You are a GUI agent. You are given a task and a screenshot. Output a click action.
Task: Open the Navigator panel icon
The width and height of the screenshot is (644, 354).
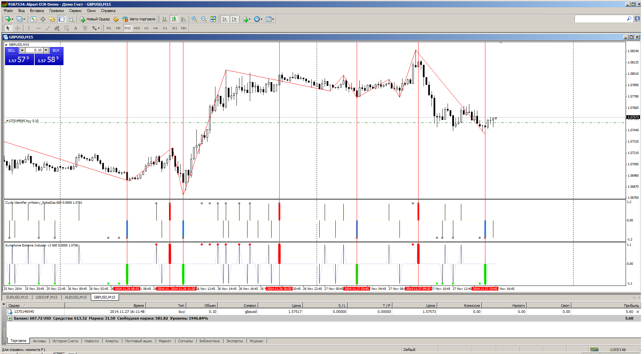coord(52,19)
